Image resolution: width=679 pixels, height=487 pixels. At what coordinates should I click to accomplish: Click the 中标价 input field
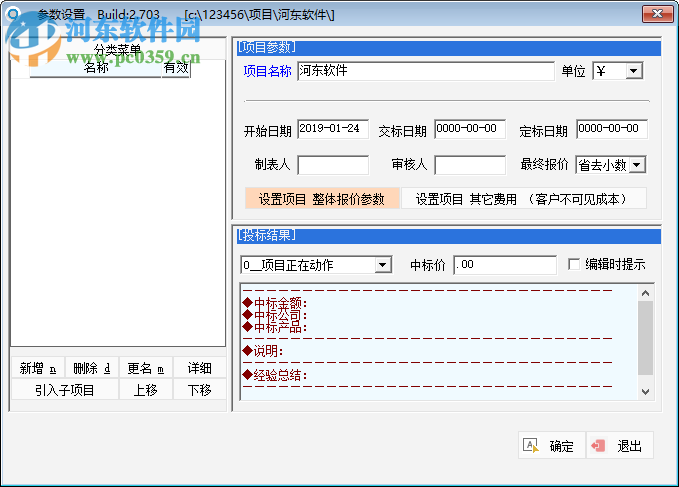coord(505,264)
